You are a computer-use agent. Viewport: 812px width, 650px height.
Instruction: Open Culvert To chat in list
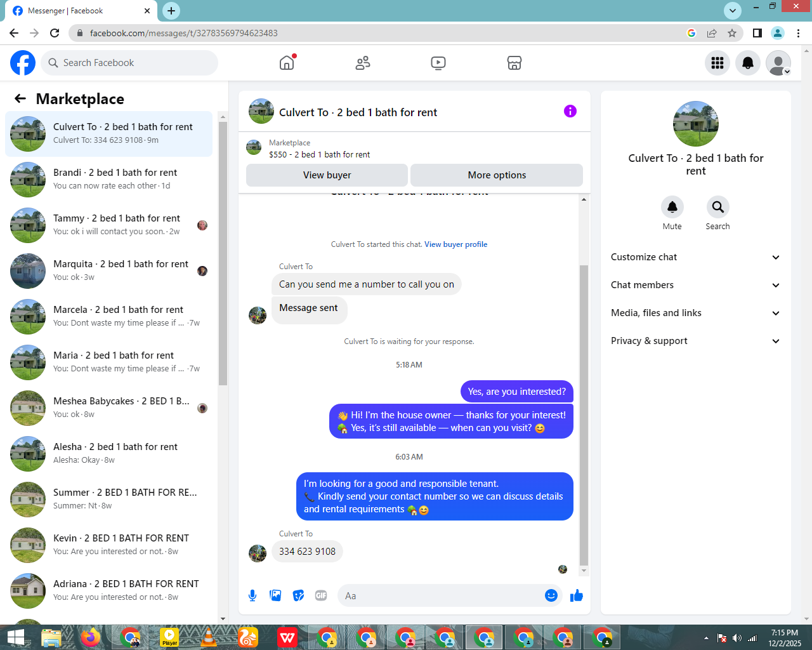pyautogui.click(x=109, y=134)
